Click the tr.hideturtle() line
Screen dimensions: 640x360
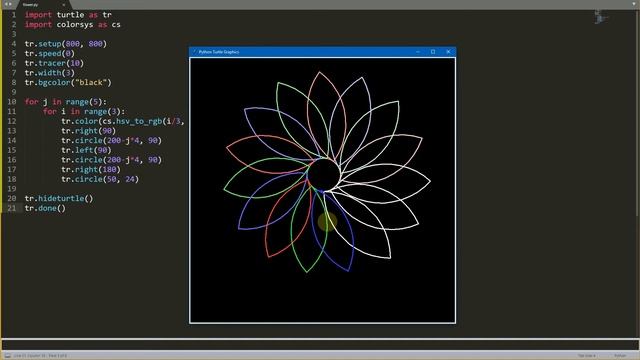click(59, 198)
